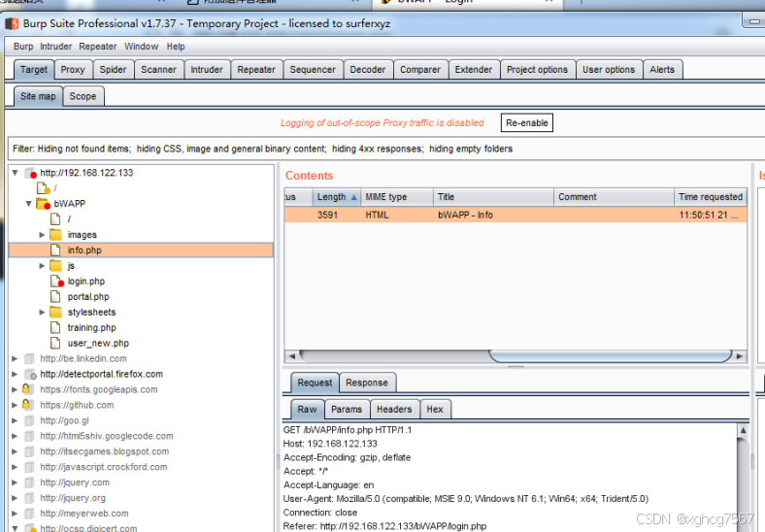Click the info.php file icon
Viewport: 765px width, 532px height.
click(x=55, y=249)
